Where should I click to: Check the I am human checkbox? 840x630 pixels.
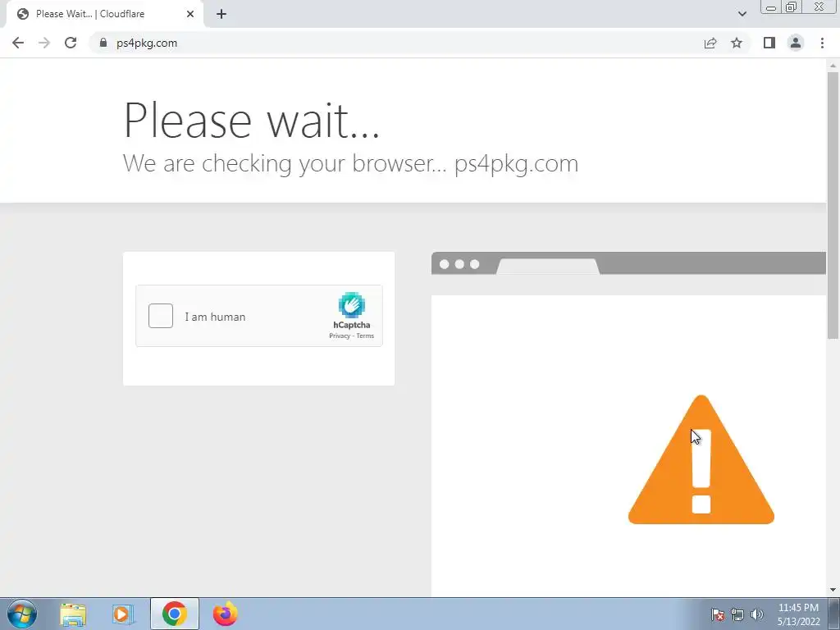[161, 316]
